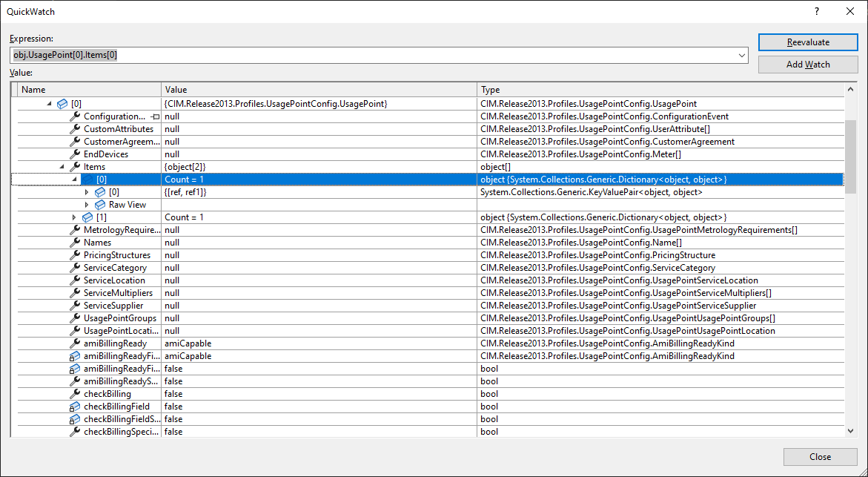Collapse the Items node

tap(63, 166)
